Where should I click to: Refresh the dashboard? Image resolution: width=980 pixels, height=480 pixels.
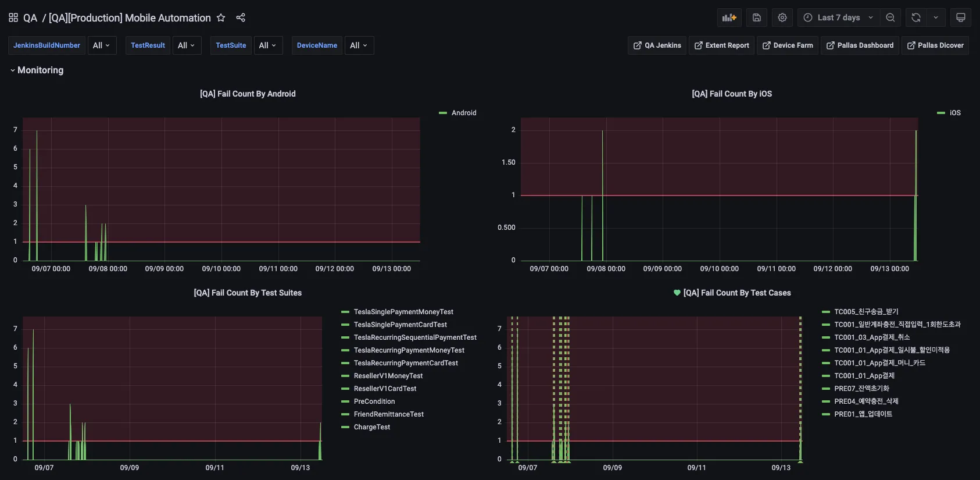[916, 17]
